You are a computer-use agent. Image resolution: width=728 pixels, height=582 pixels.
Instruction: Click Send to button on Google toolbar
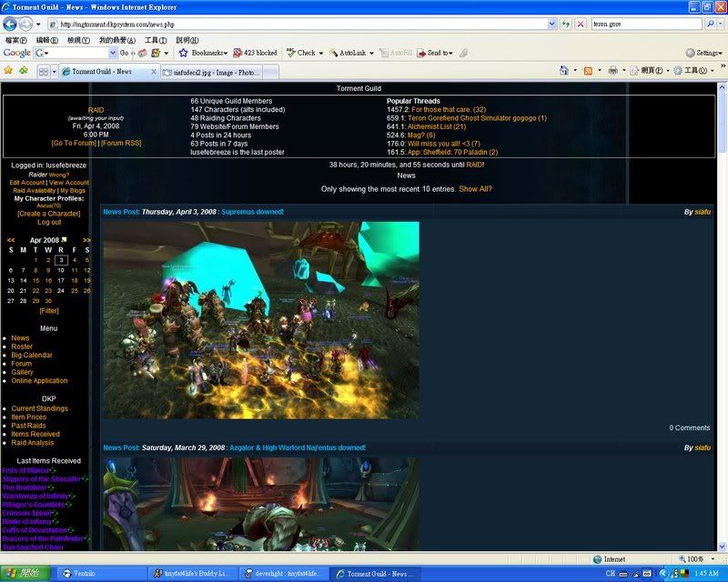click(435, 53)
